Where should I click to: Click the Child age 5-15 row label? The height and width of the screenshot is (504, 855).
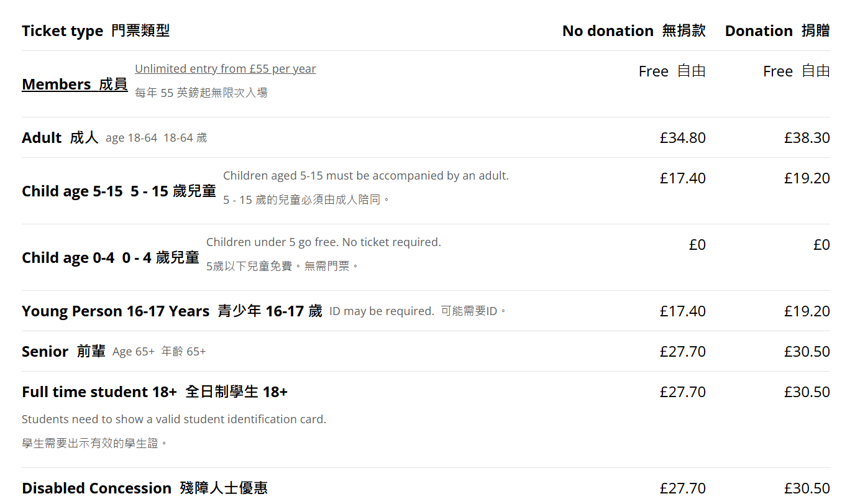click(119, 191)
